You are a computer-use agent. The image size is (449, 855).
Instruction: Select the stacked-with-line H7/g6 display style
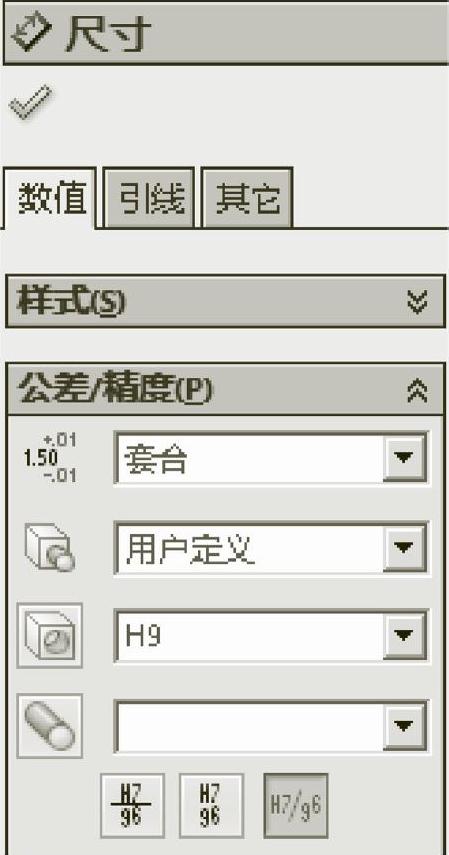pos(132,805)
